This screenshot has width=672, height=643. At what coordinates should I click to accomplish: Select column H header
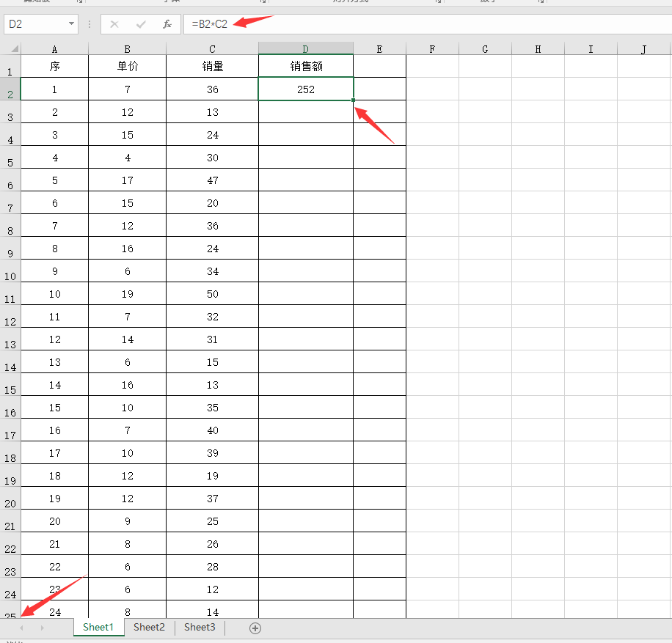coord(538,49)
